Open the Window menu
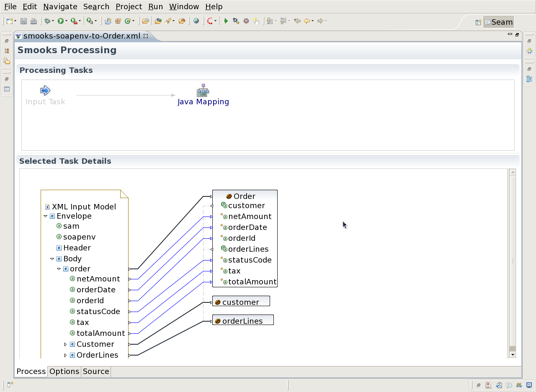 tap(184, 7)
